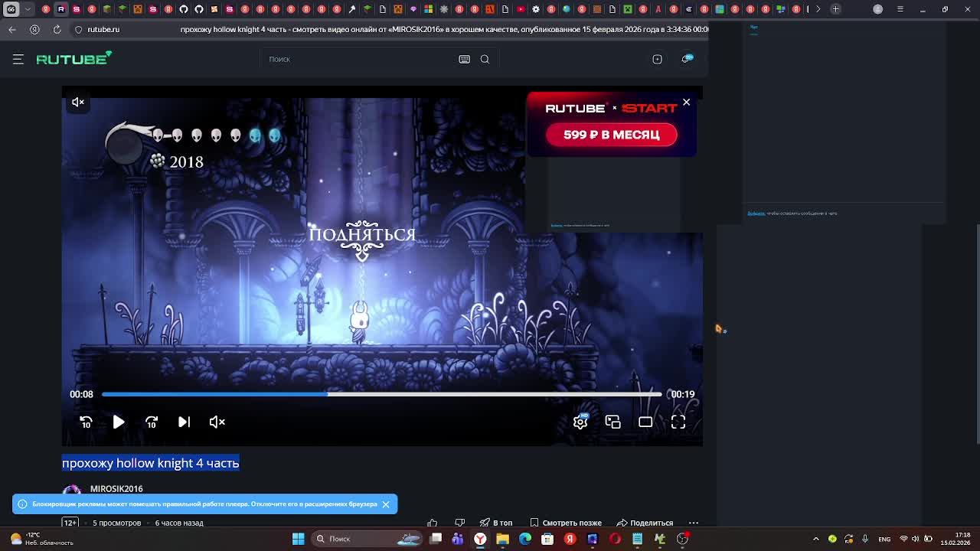Open the virtual keyboard in search bar
The width and height of the screenshot is (980, 551).
[x=464, y=59]
